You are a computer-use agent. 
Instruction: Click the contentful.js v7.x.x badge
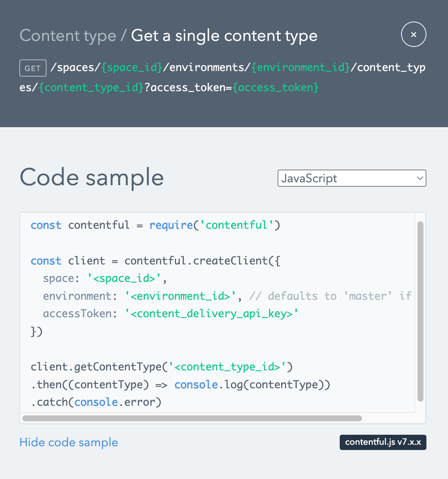tap(383, 442)
